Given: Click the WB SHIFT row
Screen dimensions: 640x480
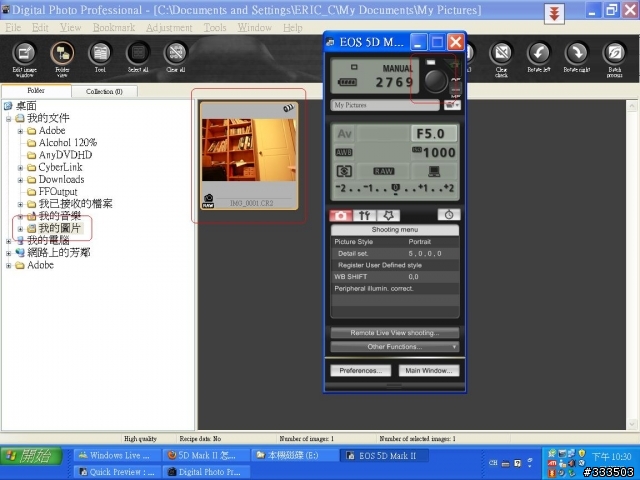Looking at the screenshot, I should 395,277.
